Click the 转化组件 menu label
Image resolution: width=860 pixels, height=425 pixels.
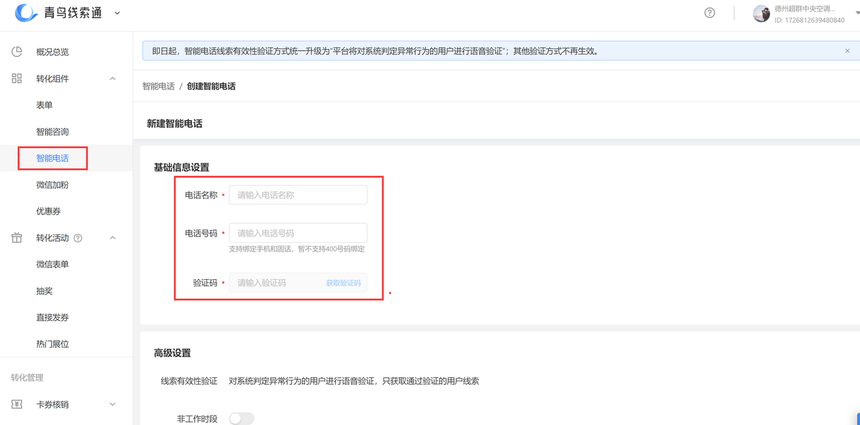pyautogui.click(x=53, y=78)
